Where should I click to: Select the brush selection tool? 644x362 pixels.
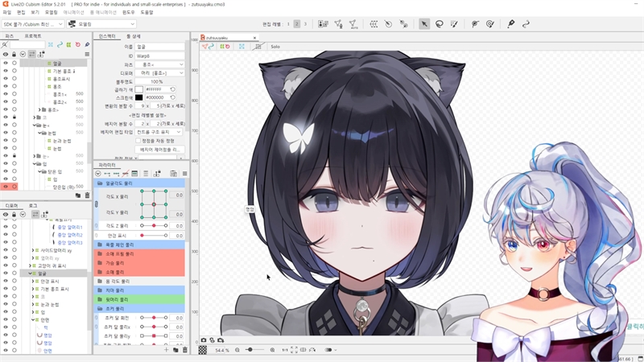tap(455, 24)
